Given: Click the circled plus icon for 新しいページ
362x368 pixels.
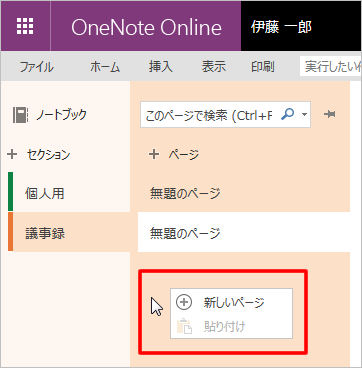Looking at the screenshot, I should pyautogui.click(x=184, y=302).
